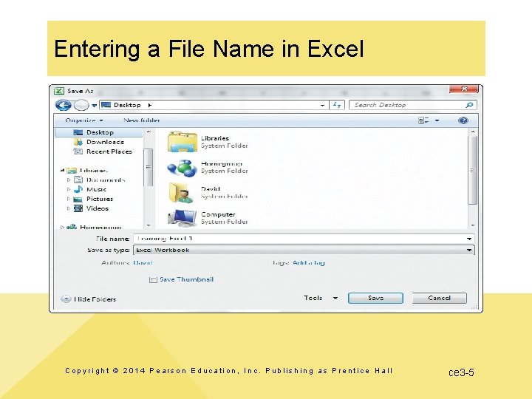Close the Save As dialog
The image size is (532, 399).
(464, 89)
